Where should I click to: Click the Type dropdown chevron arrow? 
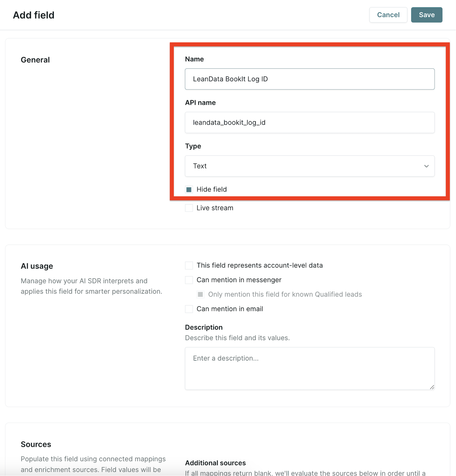[x=426, y=166]
